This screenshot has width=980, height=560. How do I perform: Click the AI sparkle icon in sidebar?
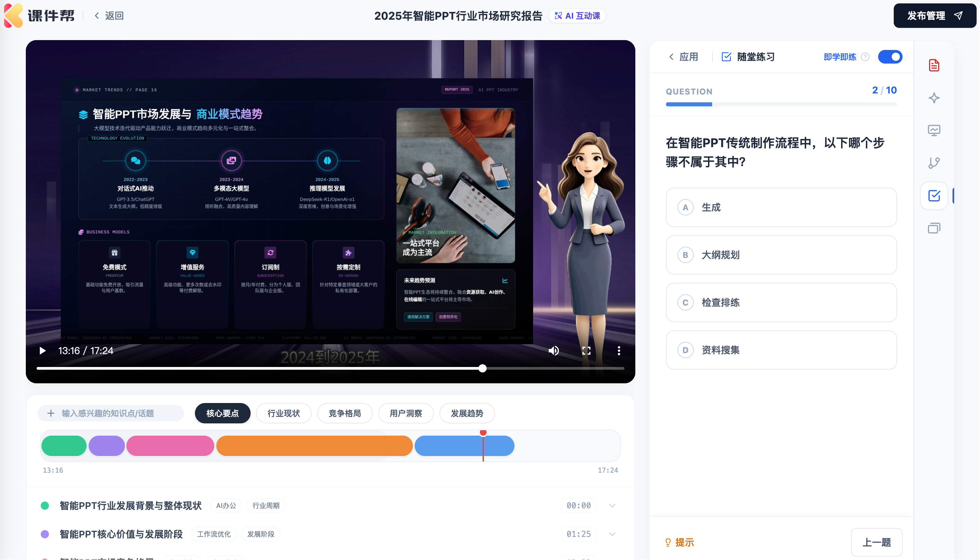point(933,98)
